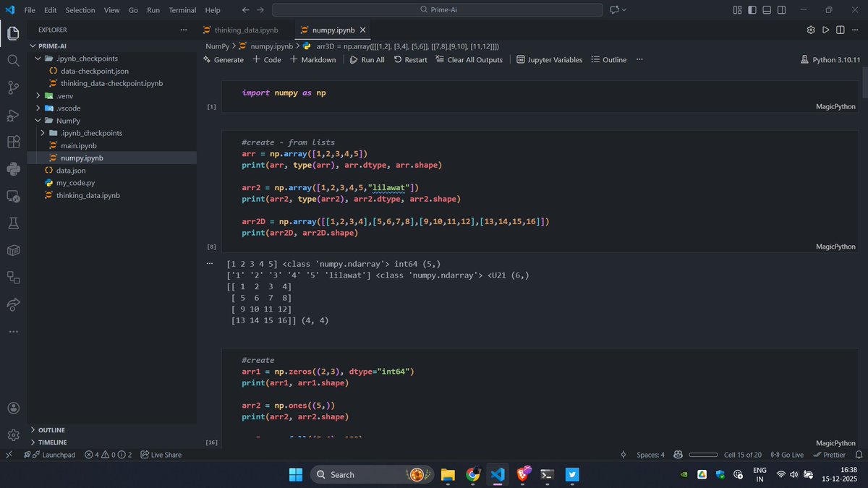Screen dimensions: 868x488
Task: Open cell output actions ellipsis
Action: click(210, 263)
